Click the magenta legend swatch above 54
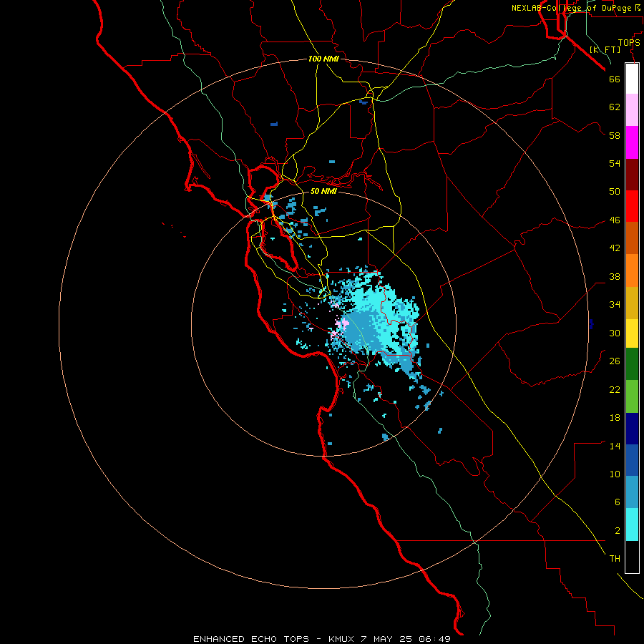Image resolution: width=644 pixels, height=644 pixels. (x=632, y=142)
